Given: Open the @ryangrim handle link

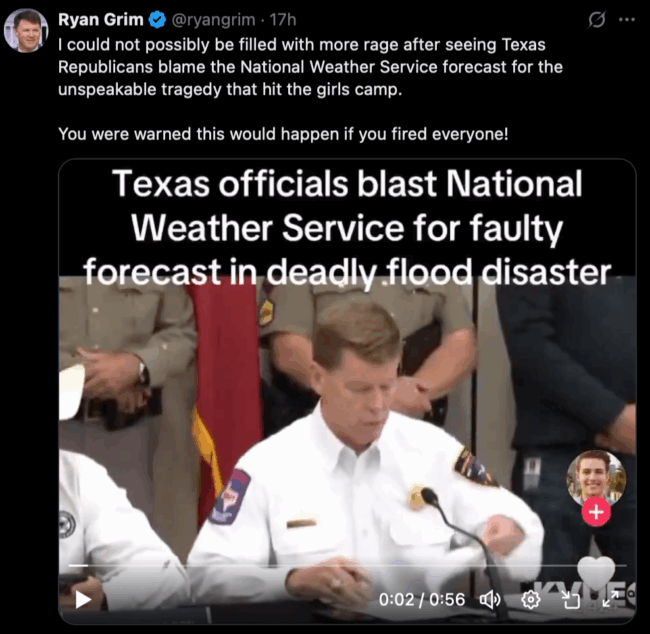Looking at the screenshot, I should [x=213, y=19].
